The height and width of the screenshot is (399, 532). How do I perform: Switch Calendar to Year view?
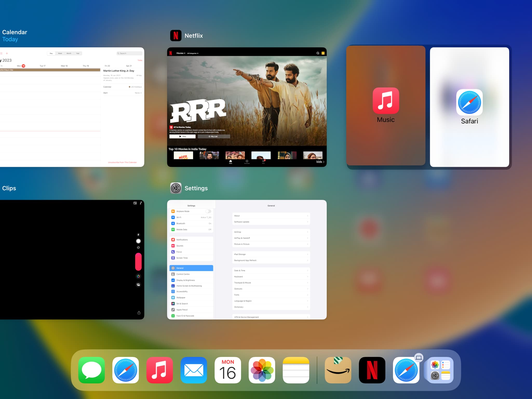point(78,53)
